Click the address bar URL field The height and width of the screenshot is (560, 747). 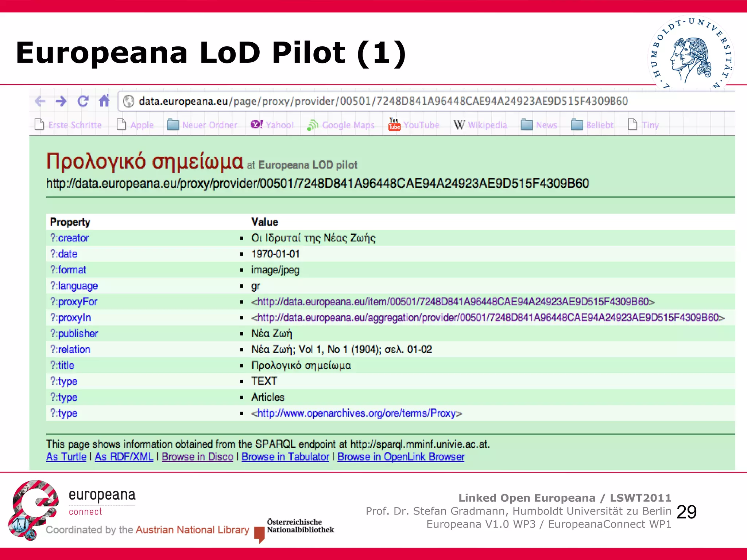pyautogui.click(x=383, y=101)
